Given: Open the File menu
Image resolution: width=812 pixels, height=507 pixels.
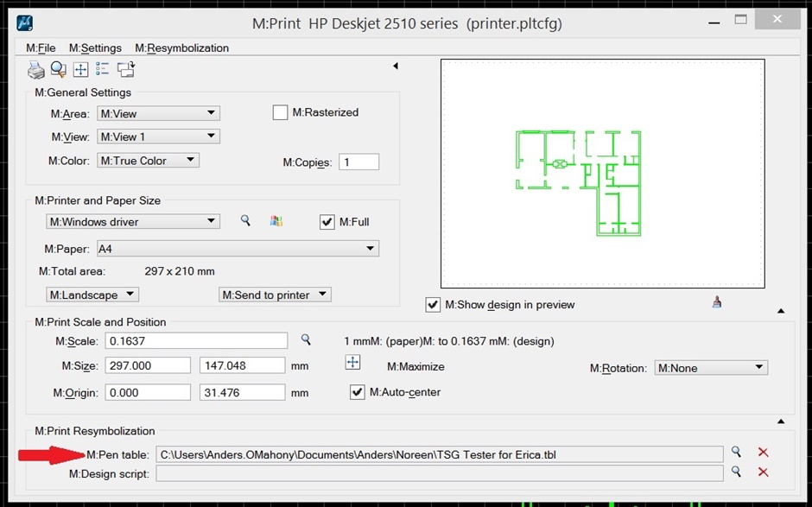Looking at the screenshot, I should (41, 48).
